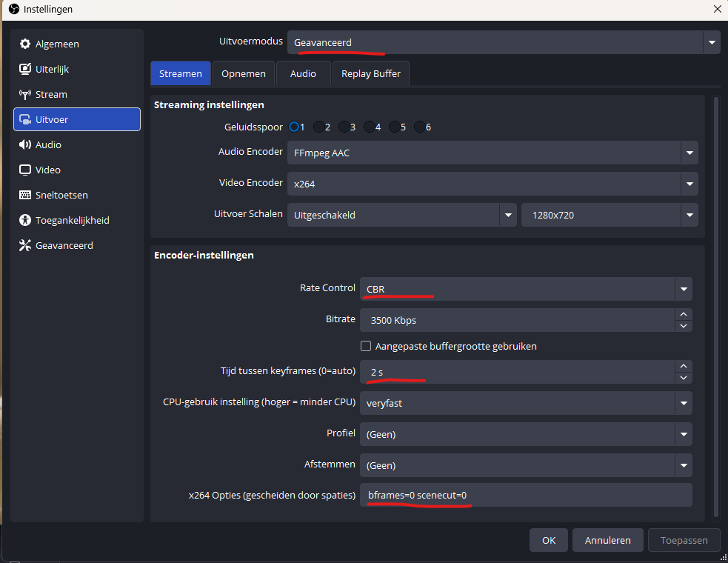
Task: Enable Aangepaste buffergrootte gebruiken checkbox
Action: 365,346
